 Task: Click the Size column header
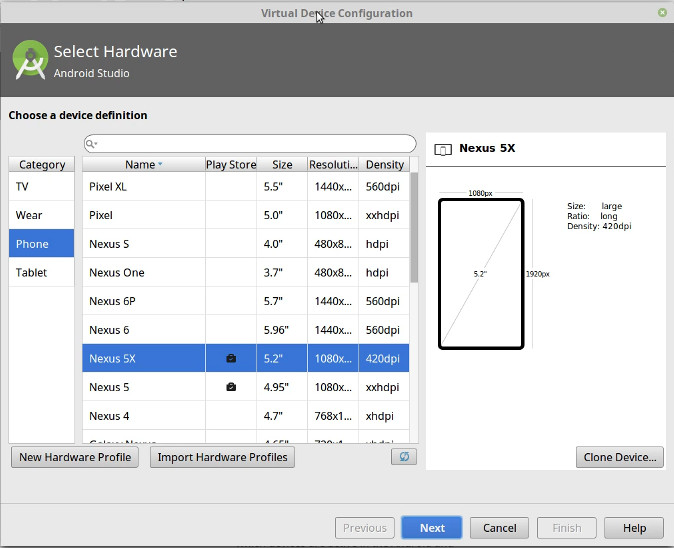[282, 164]
